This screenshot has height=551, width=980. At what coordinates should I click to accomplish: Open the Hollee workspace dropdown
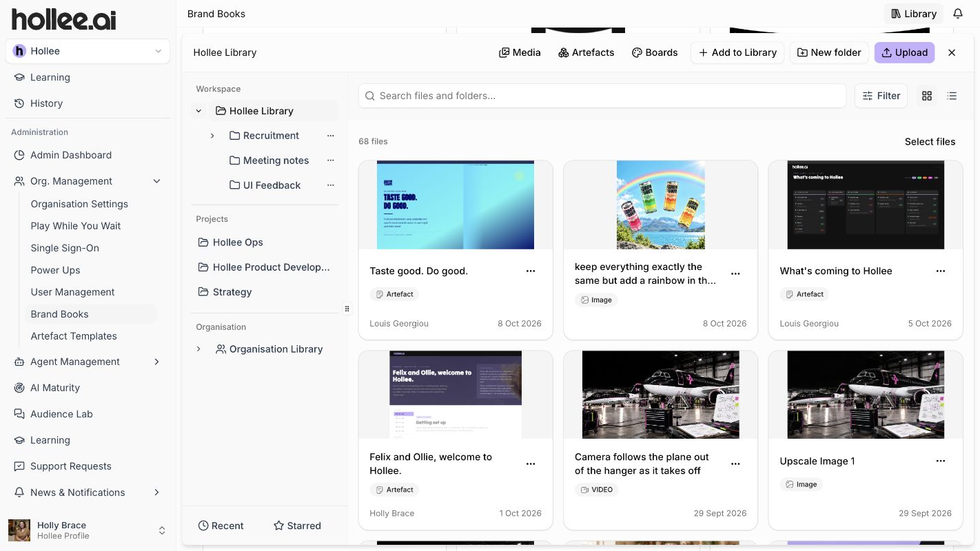(x=88, y=51)
